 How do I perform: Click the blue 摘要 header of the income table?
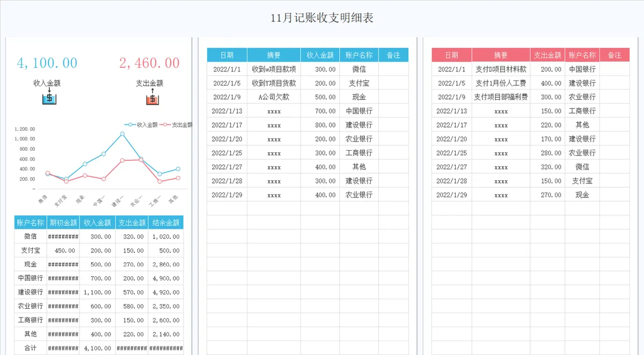[274, 55]
